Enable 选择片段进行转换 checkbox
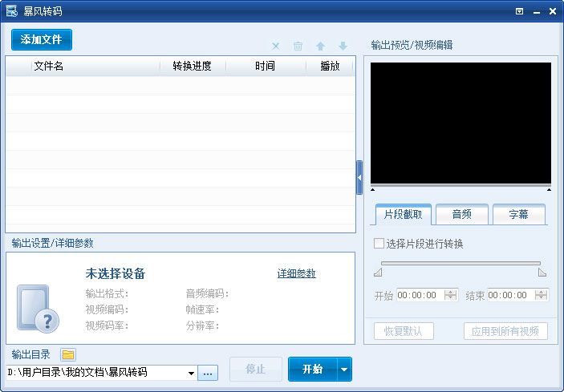The height and width of the screenshot is (392, 564). 379,244
